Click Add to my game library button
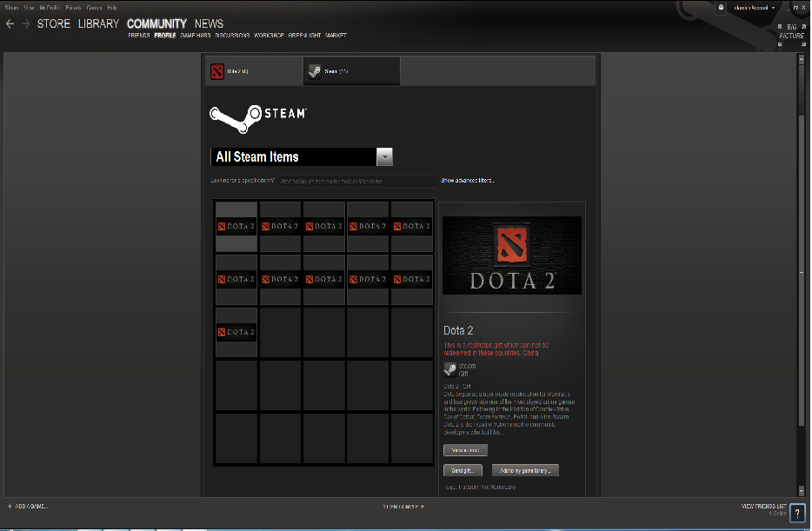 (525, 470)
